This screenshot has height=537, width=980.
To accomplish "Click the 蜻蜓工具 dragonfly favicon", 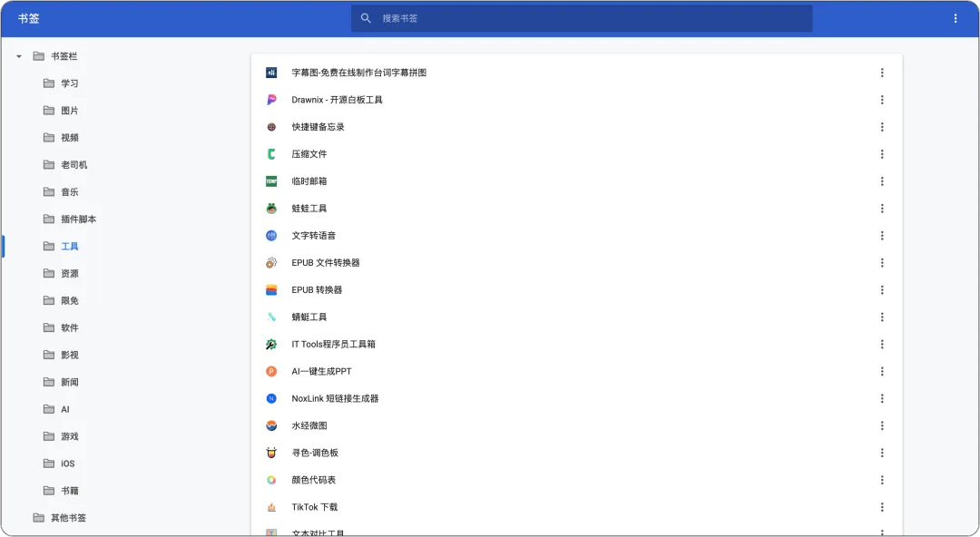I will click(x=271, y=317).
